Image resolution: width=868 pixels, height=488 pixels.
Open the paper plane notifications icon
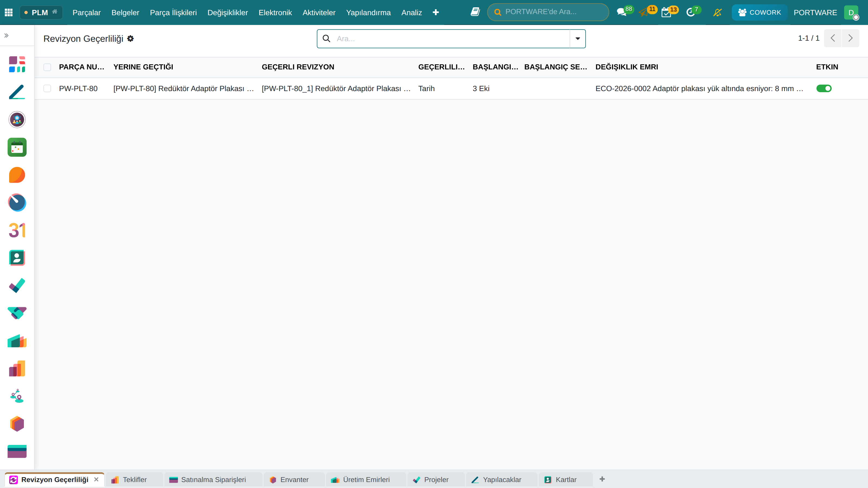coord(644,12)
